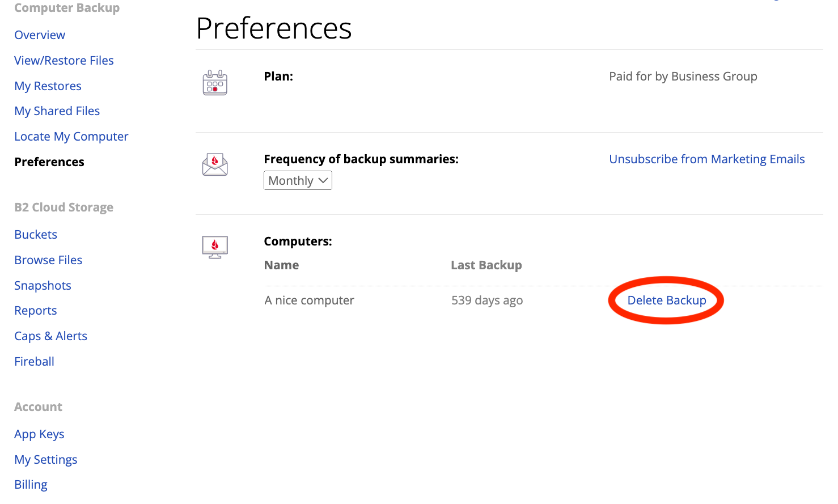The height and width of the screenshot is (504, 838).
Task: Click the calendar plan icon
Action: coord(215,83)
